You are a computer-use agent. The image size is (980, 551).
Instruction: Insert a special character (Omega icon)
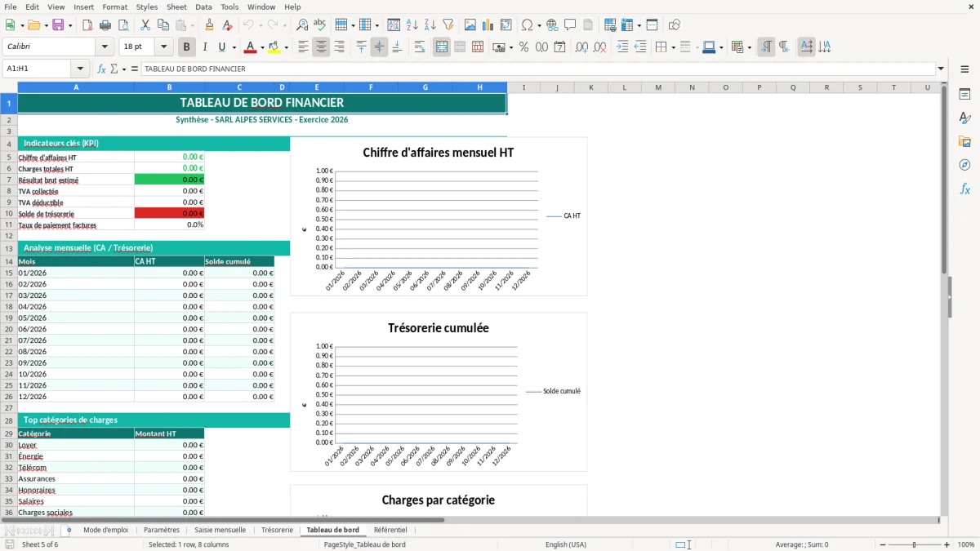[x=527, y=25]
